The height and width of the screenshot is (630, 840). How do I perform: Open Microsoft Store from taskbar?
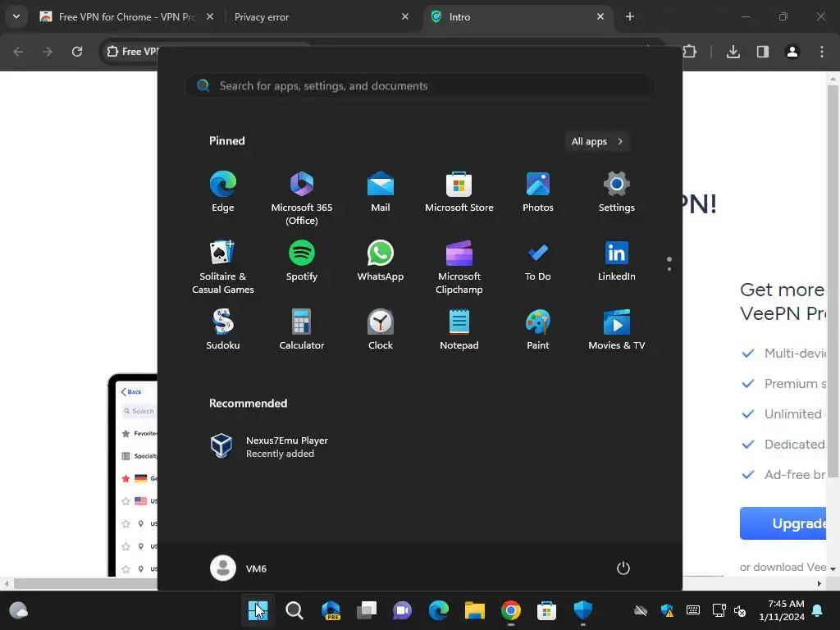click(x=547, y=610)
